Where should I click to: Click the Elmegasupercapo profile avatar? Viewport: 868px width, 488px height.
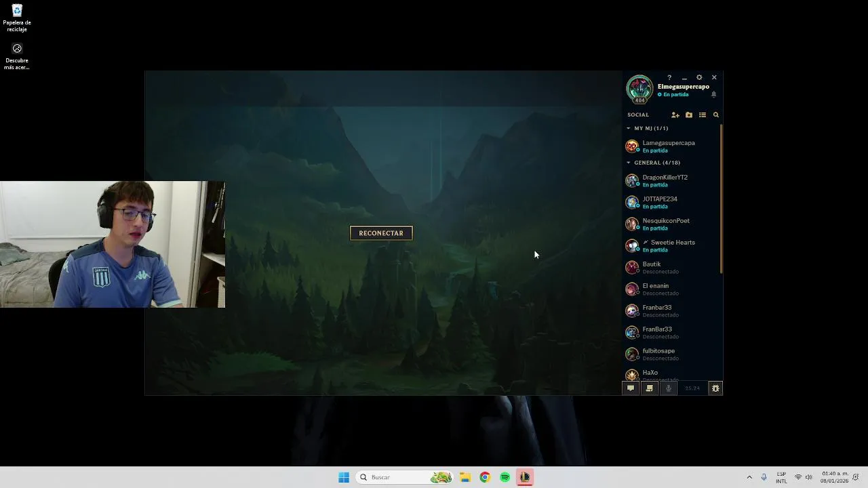[639, 89]
